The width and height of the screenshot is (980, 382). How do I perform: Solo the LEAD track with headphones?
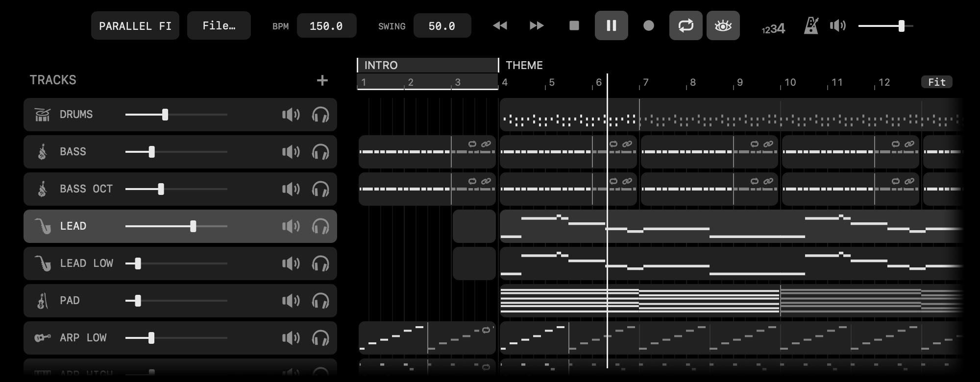coord(320,226)
